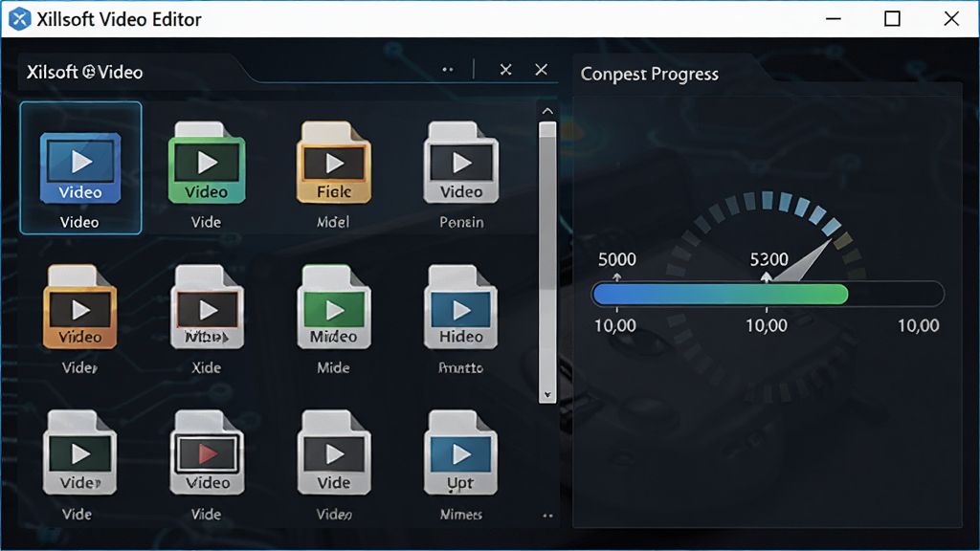Open the green Mideo folder labeled Mide
The width and height of the screenshot is (980, 551).
[334, 307]
